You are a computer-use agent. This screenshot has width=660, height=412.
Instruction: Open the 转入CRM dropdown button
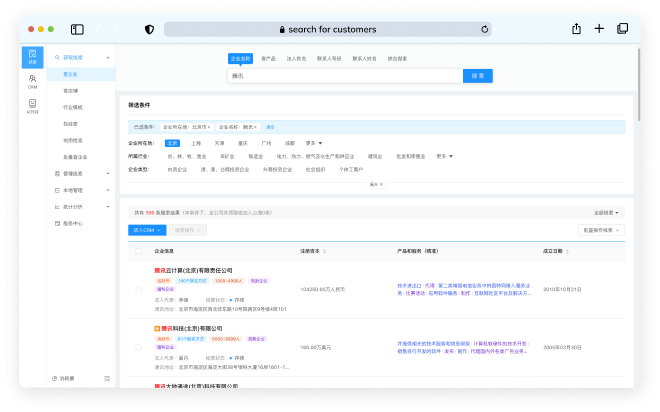(x=147, y=230)
